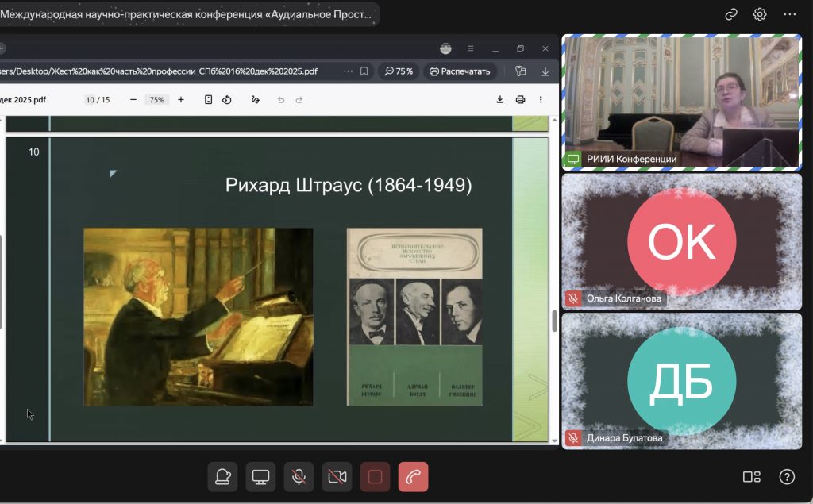
Task: Start screen sharing from the call bar
Action: 260,477
